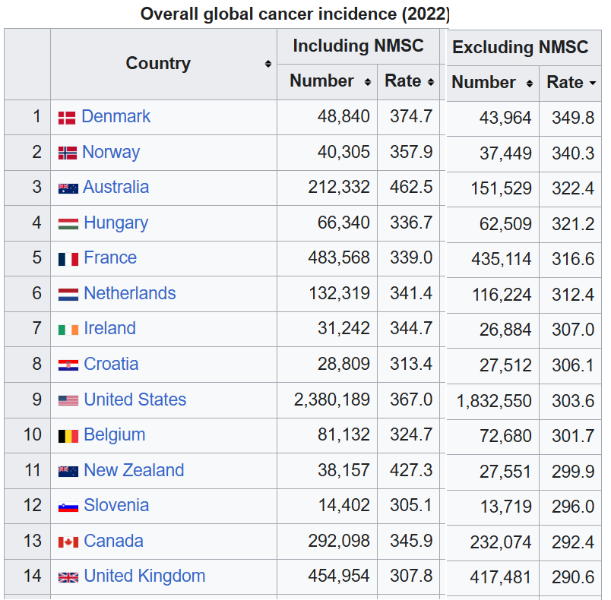Click the Australia flag icon
The height and width of the screenshot is (600, 611).
tap(68, 189)
